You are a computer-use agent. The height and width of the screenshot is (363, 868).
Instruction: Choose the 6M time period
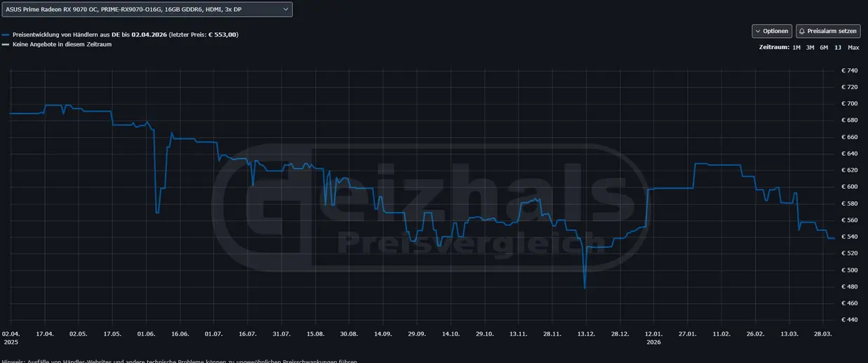click(824, 48)
